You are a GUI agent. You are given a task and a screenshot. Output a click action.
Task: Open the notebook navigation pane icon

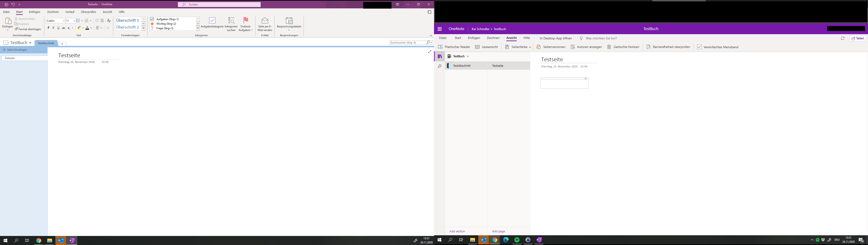[x=439, y=56]
